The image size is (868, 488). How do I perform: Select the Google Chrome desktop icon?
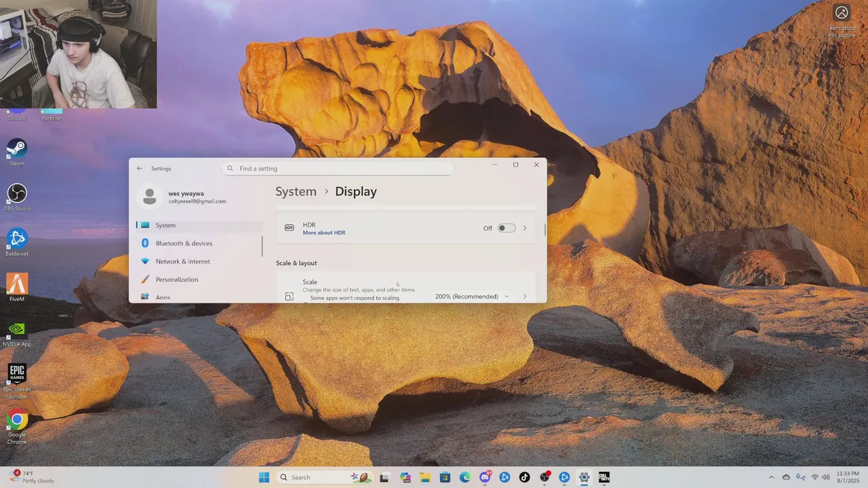pyautogui.click(x=17, y=427)
